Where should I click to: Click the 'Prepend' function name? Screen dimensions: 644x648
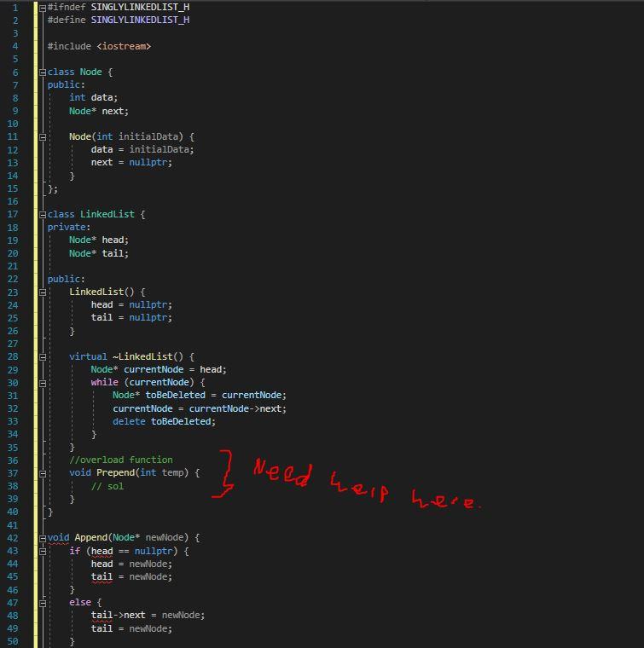pyautogui.click(x=115, y=472)
